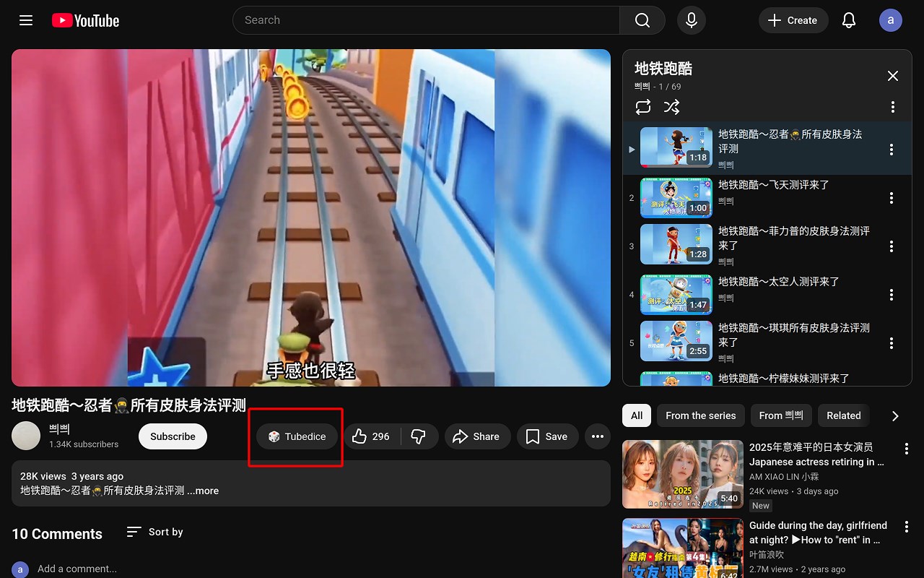This screenshot has height=578, width=924.
Task: Save the video to a playlist
Action: point(547,436)
